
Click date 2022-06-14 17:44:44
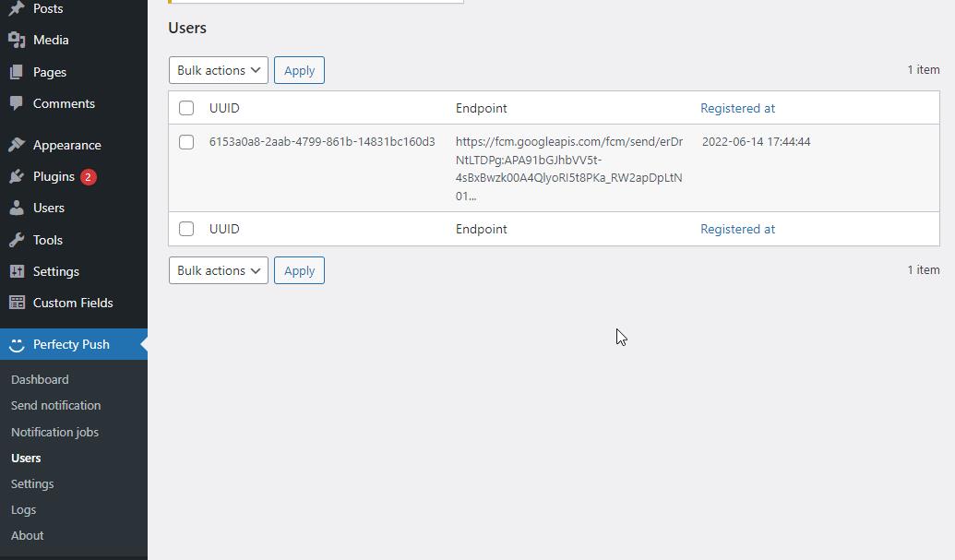[x=756, y=142]
